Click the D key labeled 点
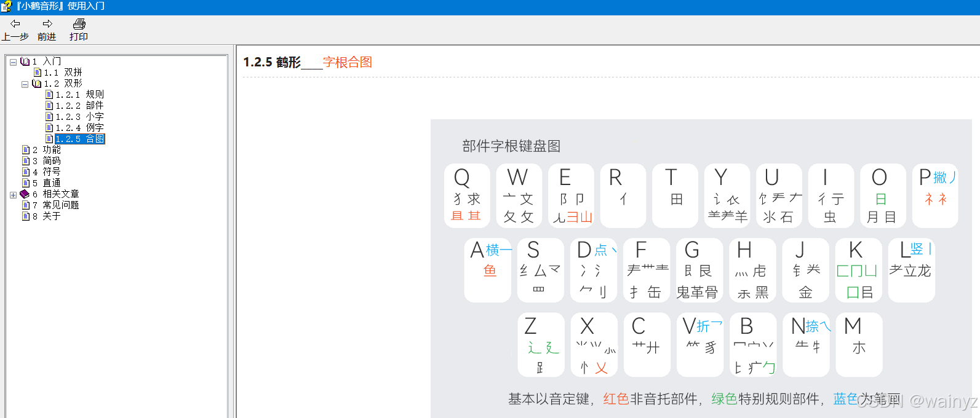This screenshot has width=980, height=418. [594, 270]
